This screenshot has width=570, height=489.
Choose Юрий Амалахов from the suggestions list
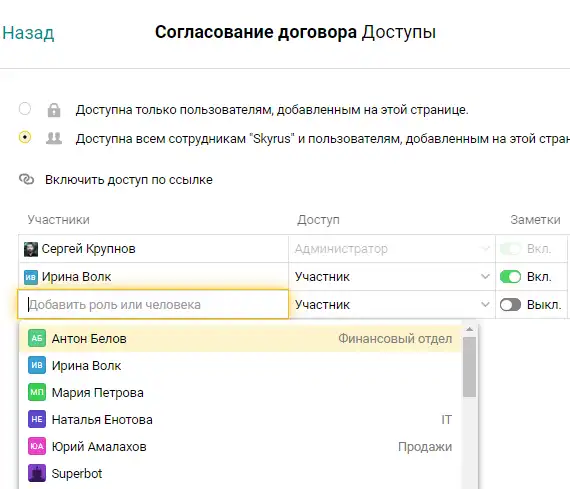pyautogui.click(x=241, y=446)
